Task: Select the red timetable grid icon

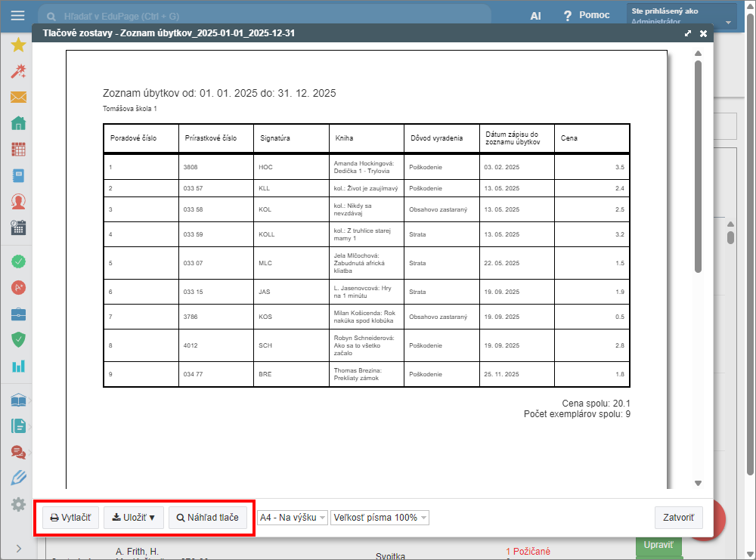Action: (18, 149)
